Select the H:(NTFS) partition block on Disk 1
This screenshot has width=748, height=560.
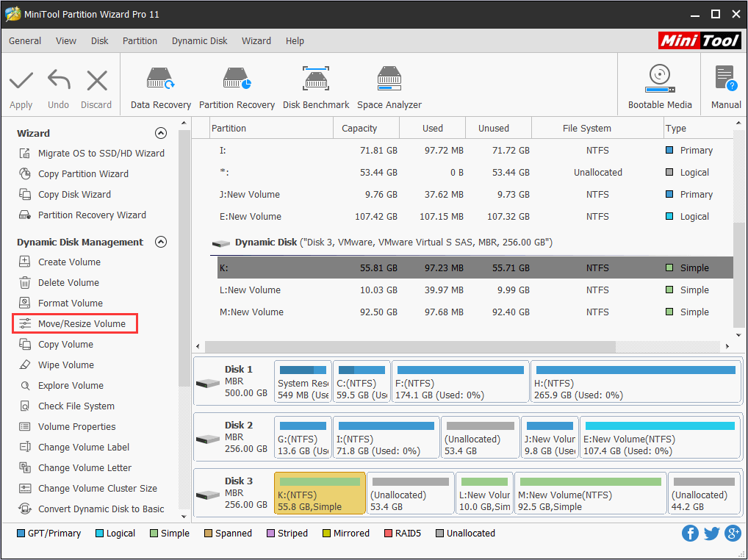pos(636,382)
